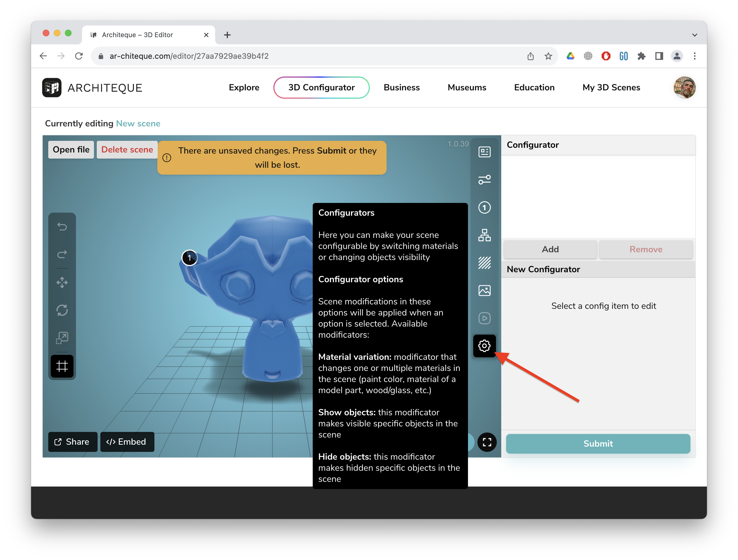The width and height of the screenshot is (738, 560).
Task: Open the materials hatch-pattern panel
Action: [484, 263]
